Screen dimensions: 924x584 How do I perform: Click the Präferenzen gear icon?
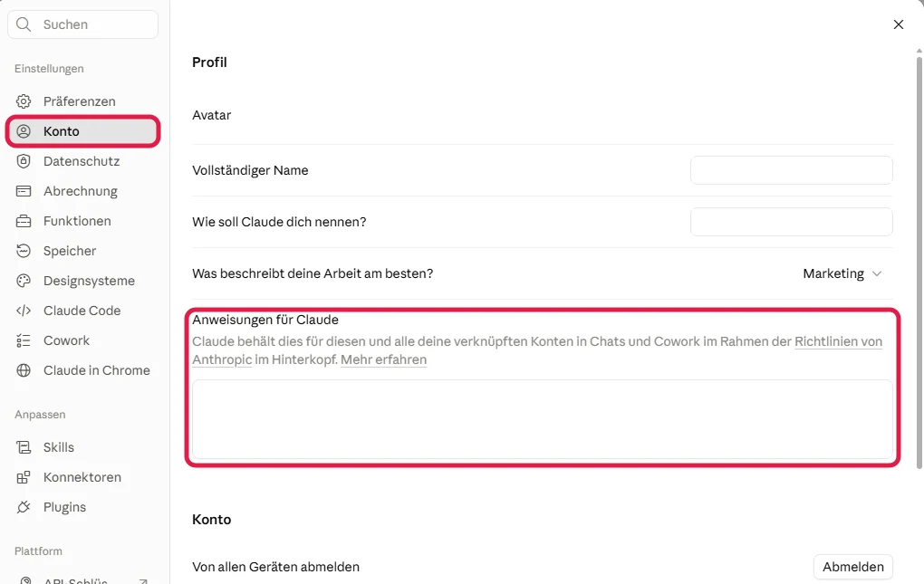click(x=24, y=101)
